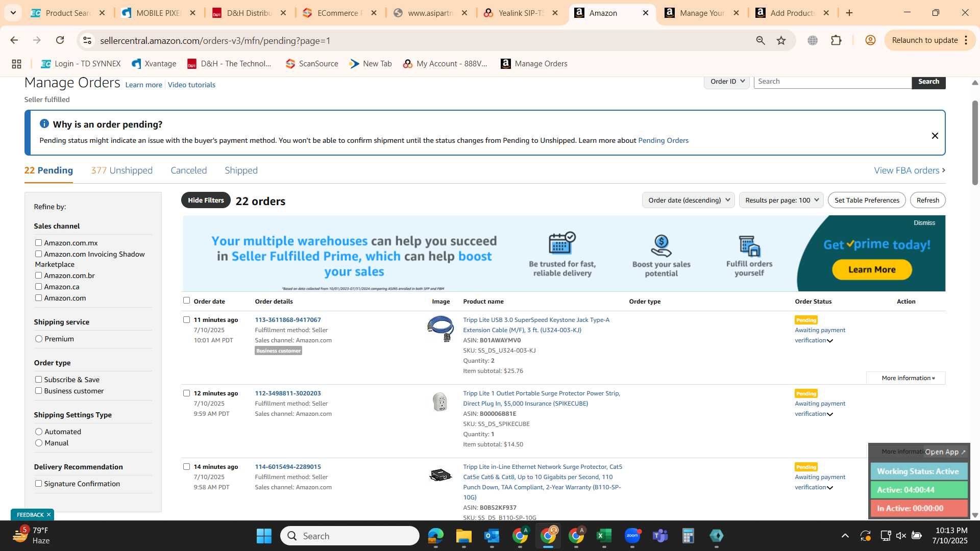Open the browser extensions puzzle icon
Screen dimensions: 980x551
(x=836, y=40)
